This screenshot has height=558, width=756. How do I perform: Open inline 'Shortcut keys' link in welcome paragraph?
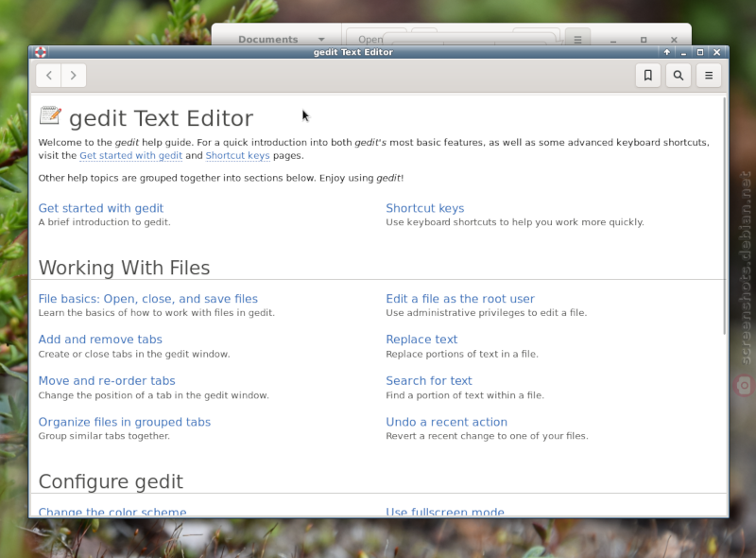(x=238, y=155)
